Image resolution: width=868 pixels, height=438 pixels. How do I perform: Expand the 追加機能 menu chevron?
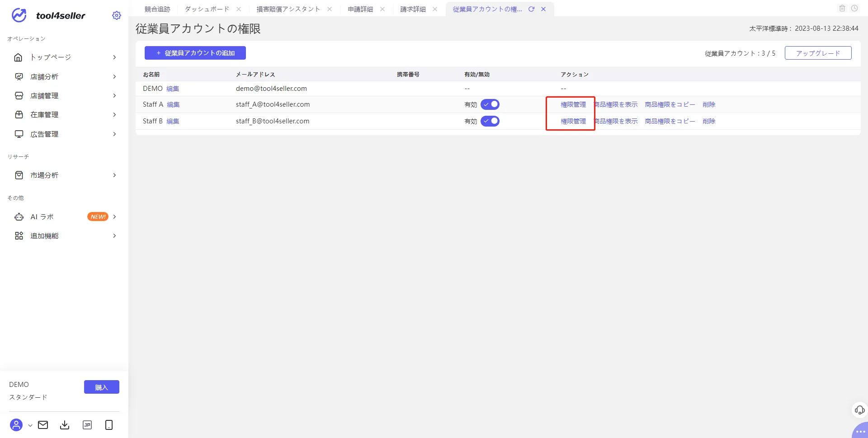(114, 236)
